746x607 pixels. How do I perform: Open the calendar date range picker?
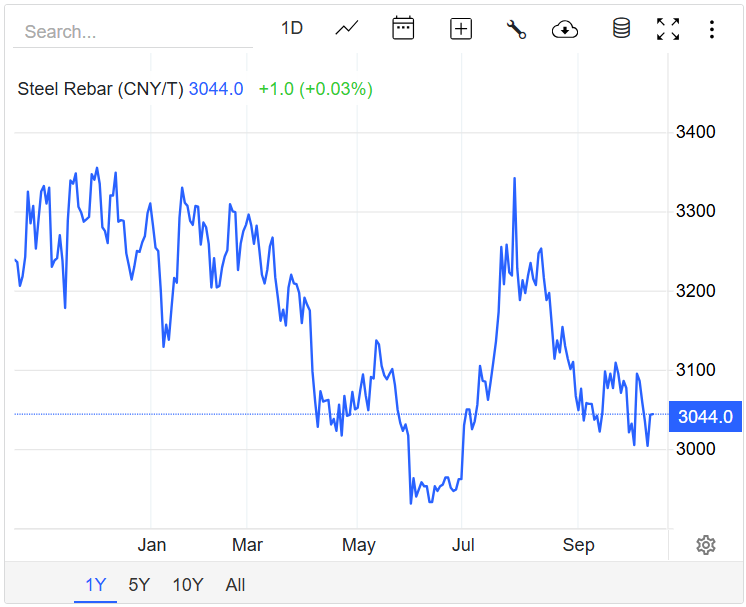[x=403, y=29]
